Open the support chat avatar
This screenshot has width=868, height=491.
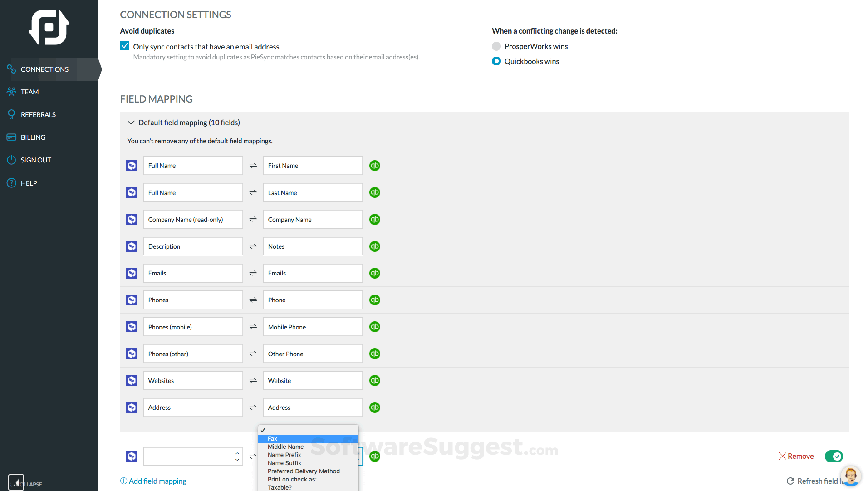pyautogui.click(x=851, y=476)
